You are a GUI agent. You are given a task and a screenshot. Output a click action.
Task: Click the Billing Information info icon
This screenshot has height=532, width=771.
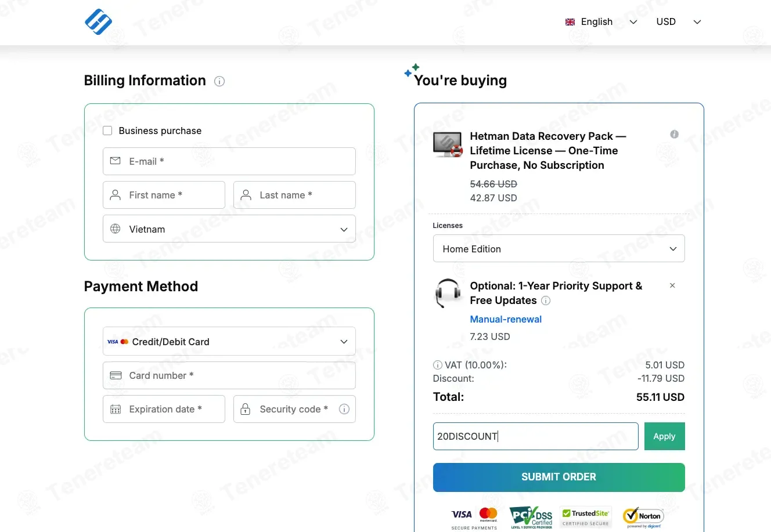coord(219,81)
